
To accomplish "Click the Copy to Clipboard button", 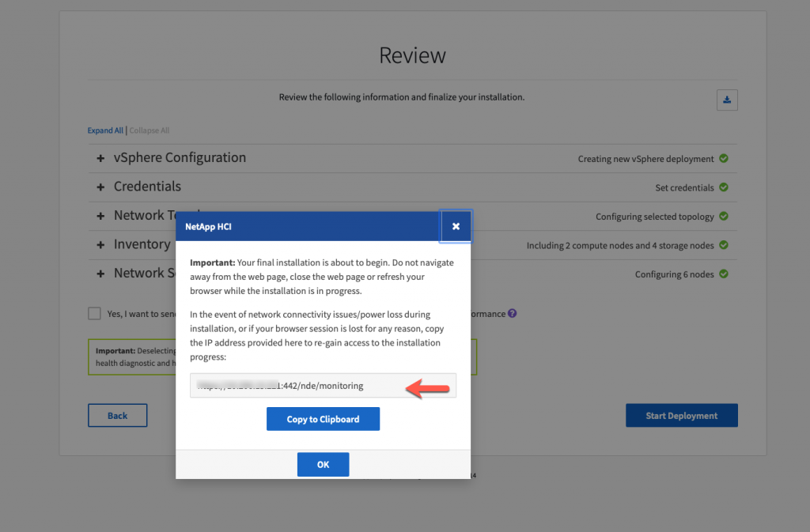I will click(323, 419).
